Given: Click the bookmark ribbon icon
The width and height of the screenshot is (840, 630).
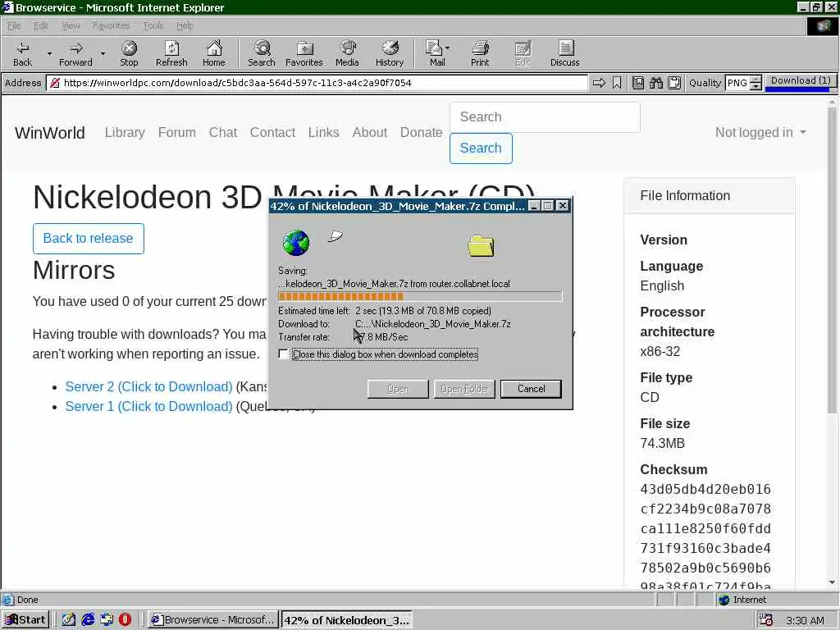Looking at the screenshot, I should (617, 83).
